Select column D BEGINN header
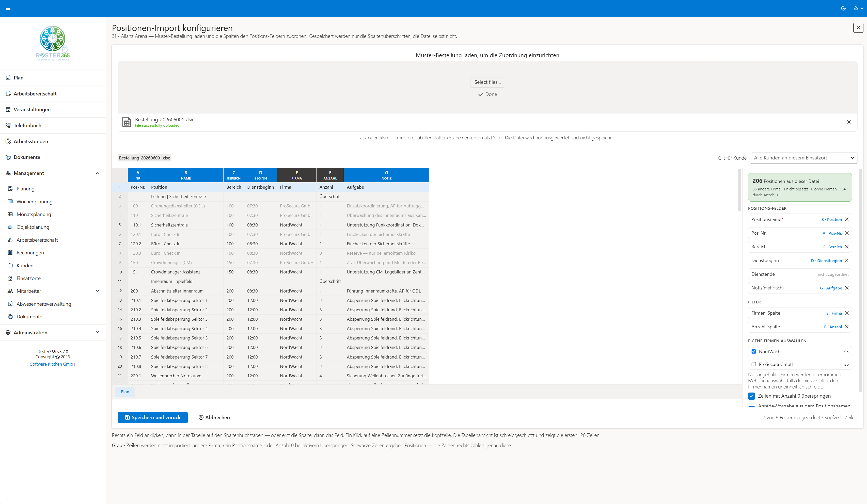This screenshot has height=504, width=867. coord(260,175)
